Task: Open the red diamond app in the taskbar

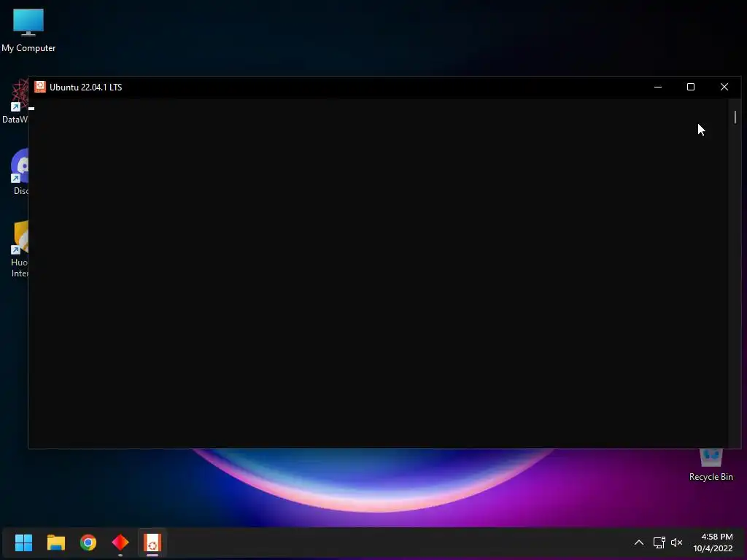Action: [x=120, y=542]
